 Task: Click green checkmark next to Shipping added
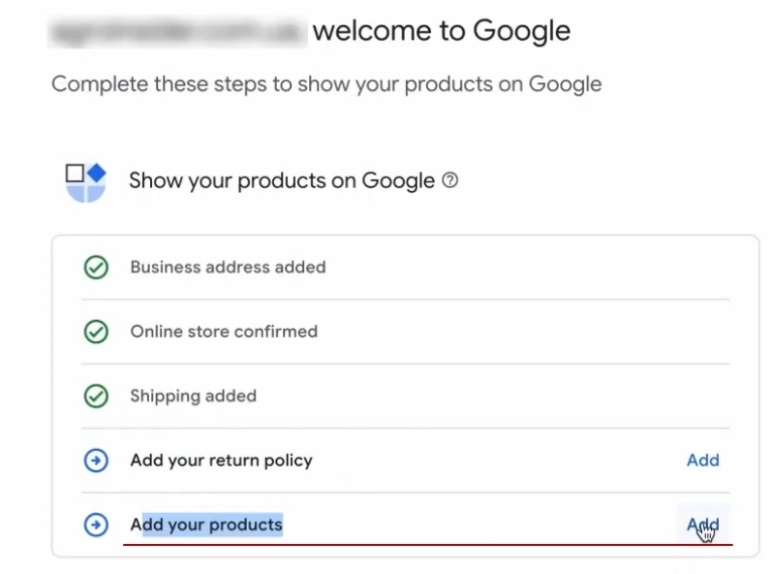click(96, 396)
